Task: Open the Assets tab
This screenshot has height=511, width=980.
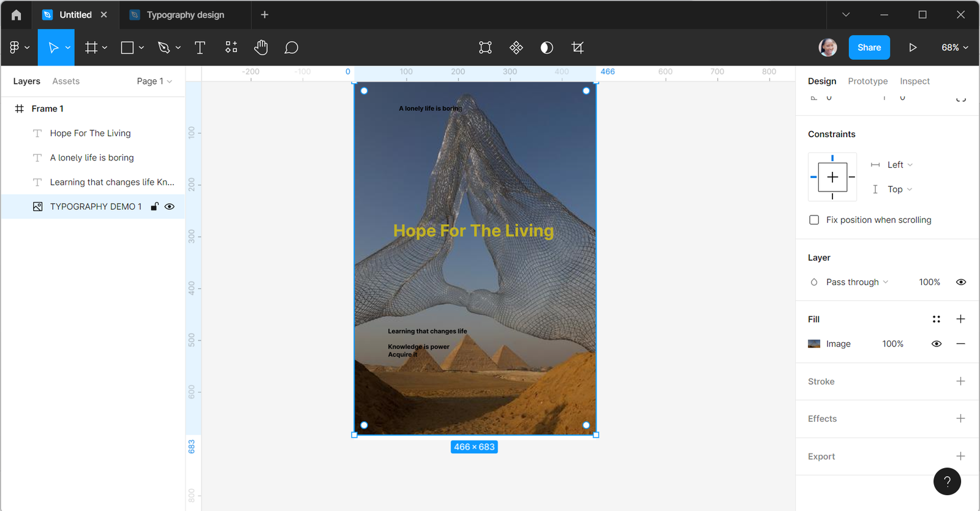Action: click(66, 81)
